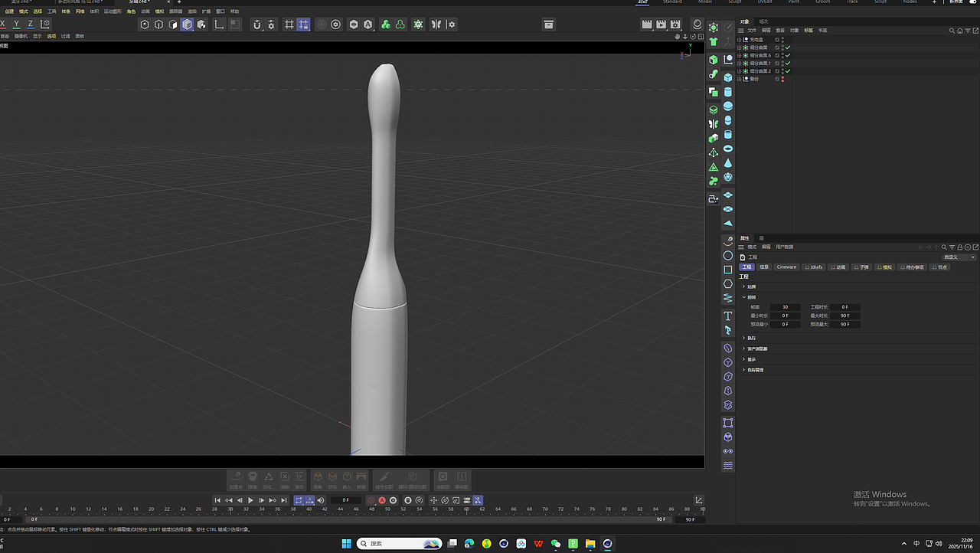The width and height of the screenshot is (980, 553).
Task: Switch to Edges mode in top toolbar
Action: pyautogui.click(x=158, y=25)
